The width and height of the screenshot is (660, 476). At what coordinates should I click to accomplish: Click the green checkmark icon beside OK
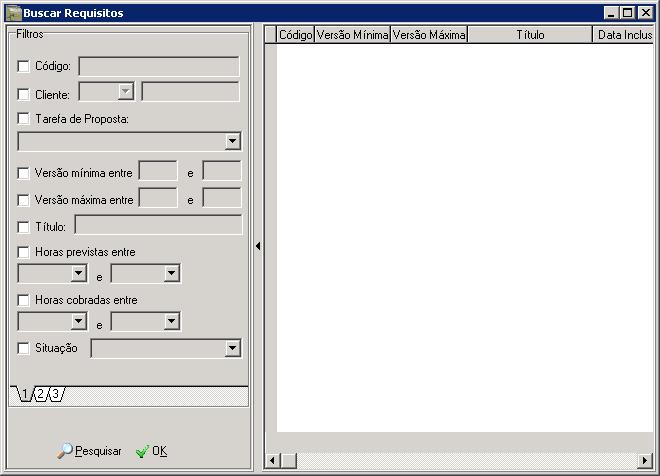142,451
